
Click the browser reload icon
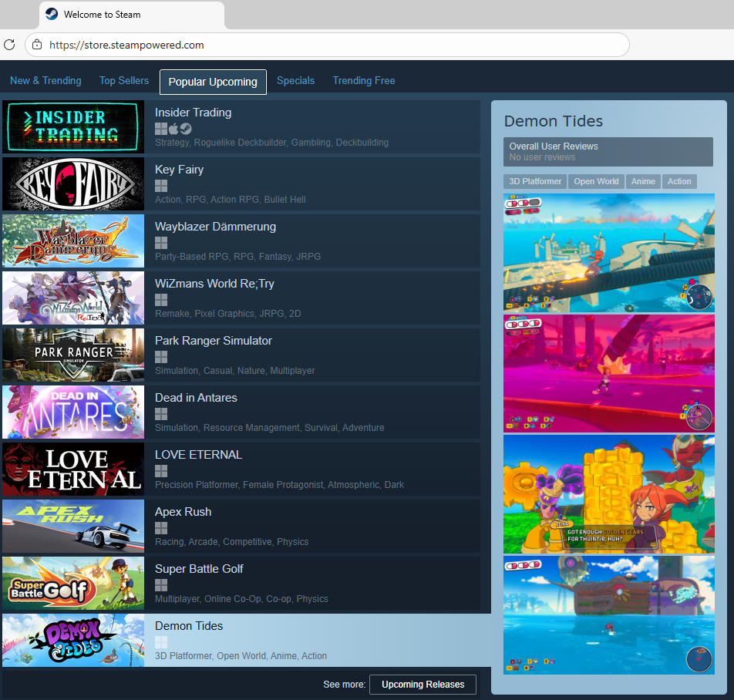pos(9,45)
